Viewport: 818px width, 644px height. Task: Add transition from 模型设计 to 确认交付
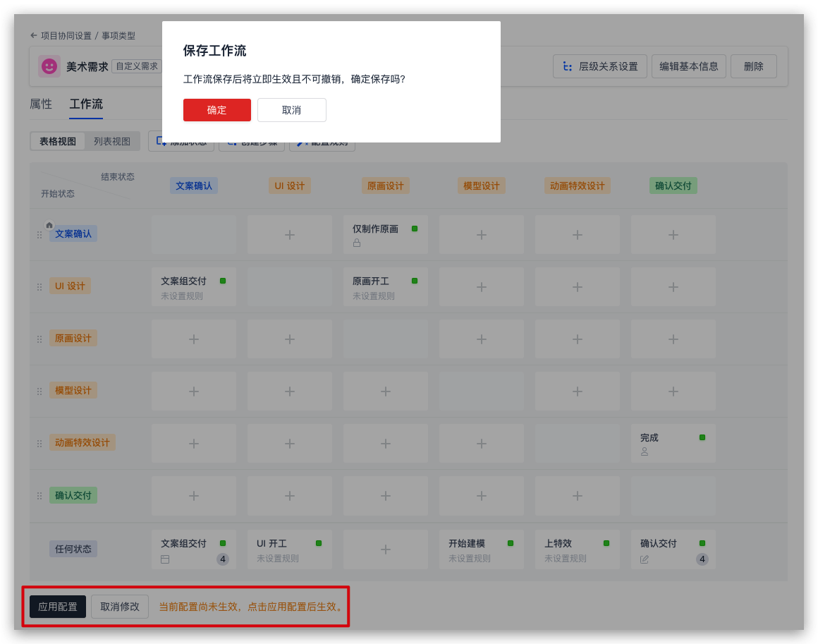point(673,391)
